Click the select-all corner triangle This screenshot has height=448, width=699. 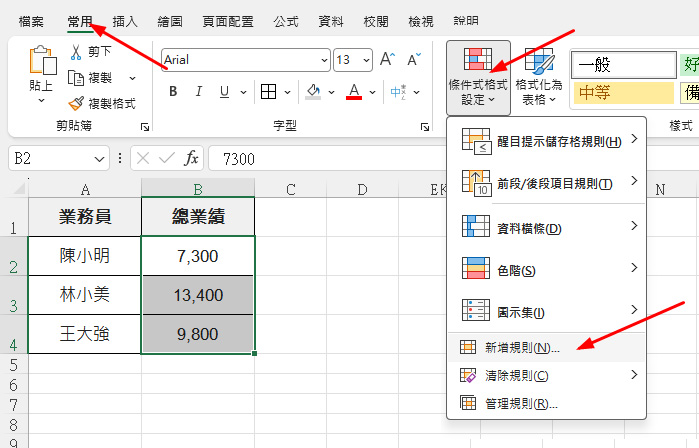(18, 189)
